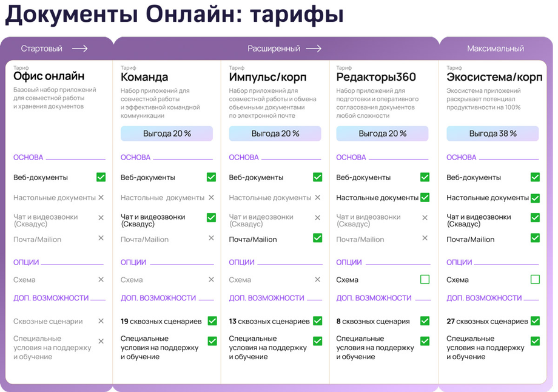This screenshot has height=392, width=558.
Task: Click the arrow next to Расширенный
Action: pyautogui.click(x=314, y=49)
